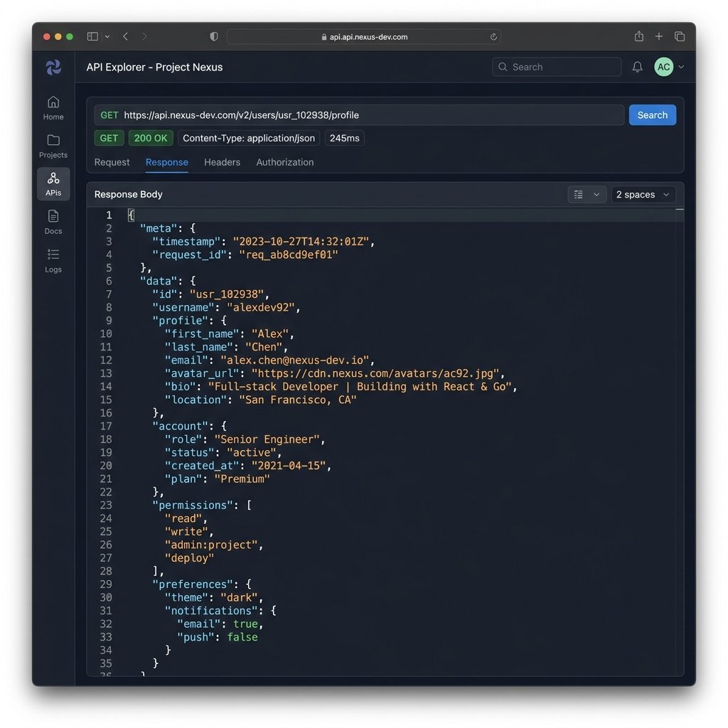Click the "account" key on line 17

click(181, 427)
